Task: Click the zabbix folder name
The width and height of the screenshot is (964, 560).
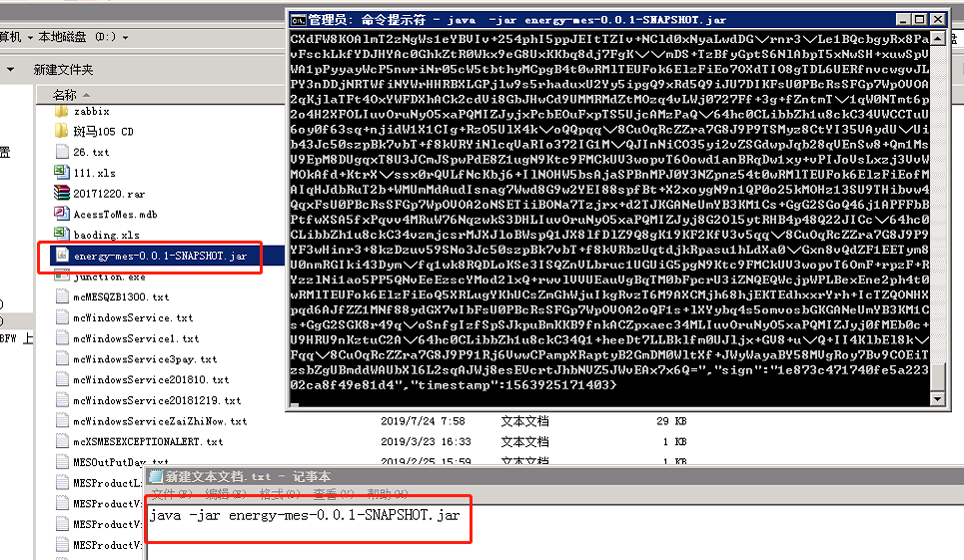Action: click(x=92, y=111)
